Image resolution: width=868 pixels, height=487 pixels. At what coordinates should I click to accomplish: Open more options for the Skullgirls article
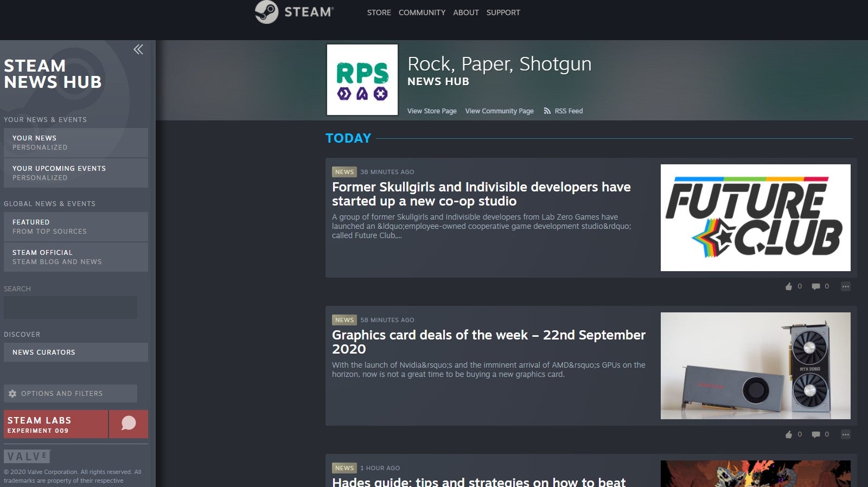click(845, 286)
